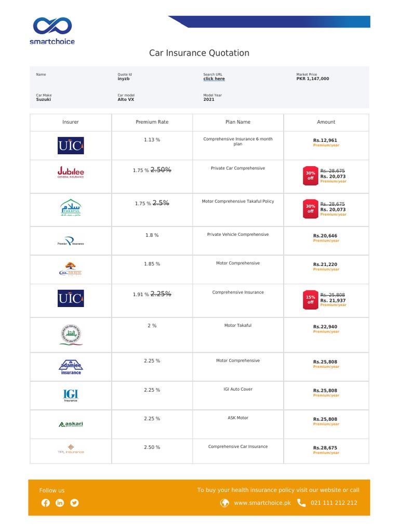Click the Premier Insurance logo
Image resolution: width=399 pixels, height=532 pixels.
[x=71, y=242]
